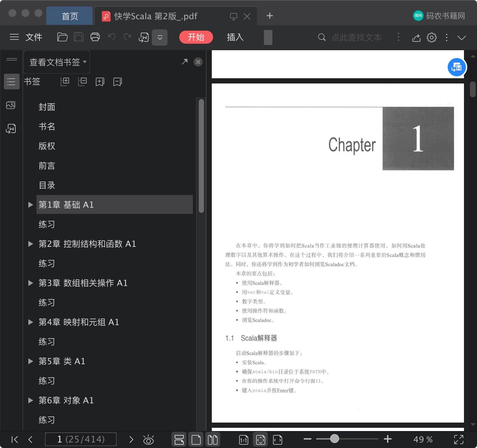Click the collapse all bookmarks icon

tap(82, 82)
